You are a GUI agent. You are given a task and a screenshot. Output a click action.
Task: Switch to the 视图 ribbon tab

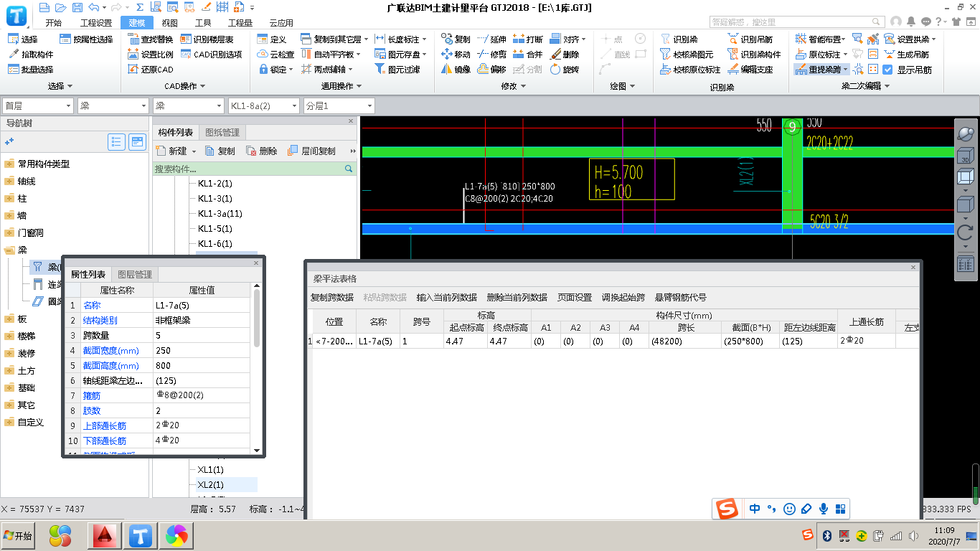pos(170,23)
